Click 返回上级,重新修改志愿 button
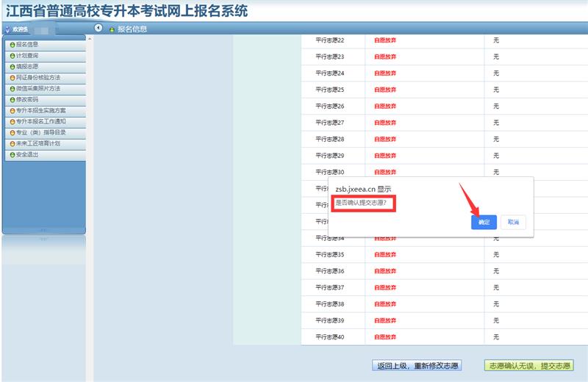 [x=417, y=366]
